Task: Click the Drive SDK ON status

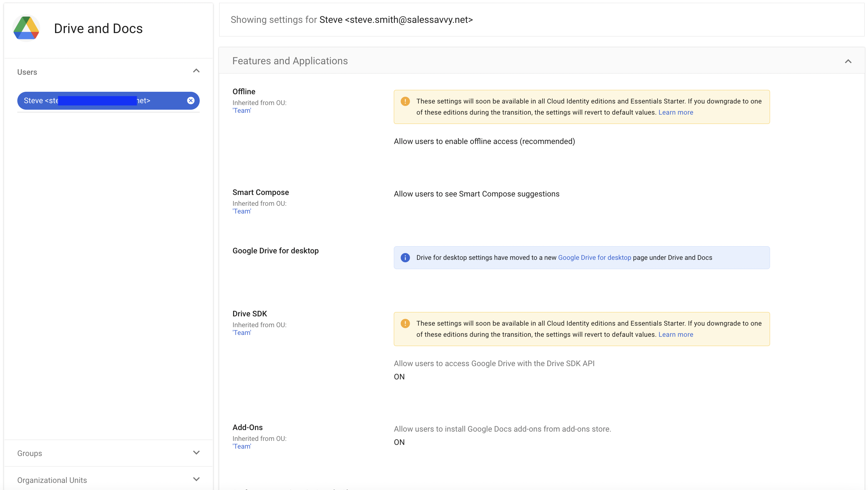Action: [x=399, y=377]
